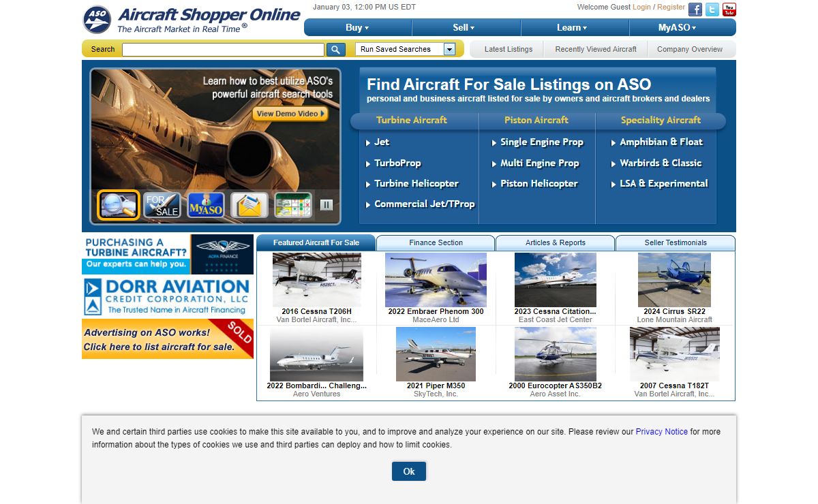Open the 2021 Piper M350 thumbnail
Screen dimensions: 818x504
[x=436, y=354]
